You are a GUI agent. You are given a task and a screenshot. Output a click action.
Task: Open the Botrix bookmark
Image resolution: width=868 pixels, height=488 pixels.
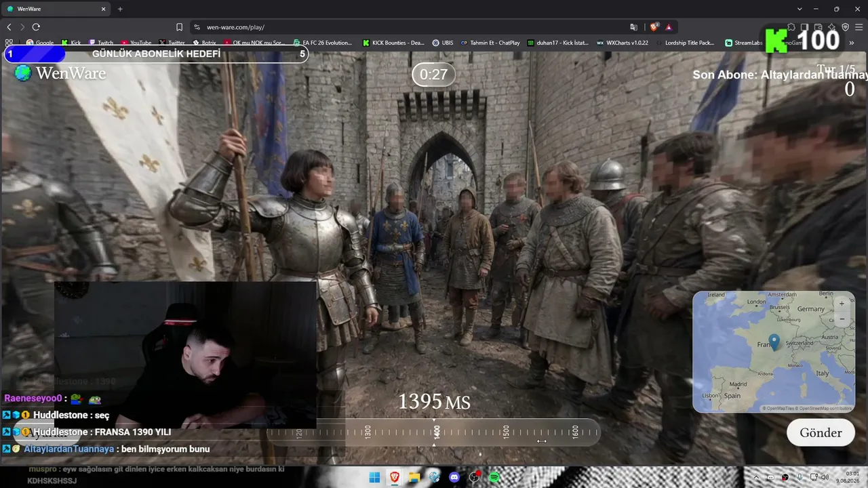click(x=205, y=43)
